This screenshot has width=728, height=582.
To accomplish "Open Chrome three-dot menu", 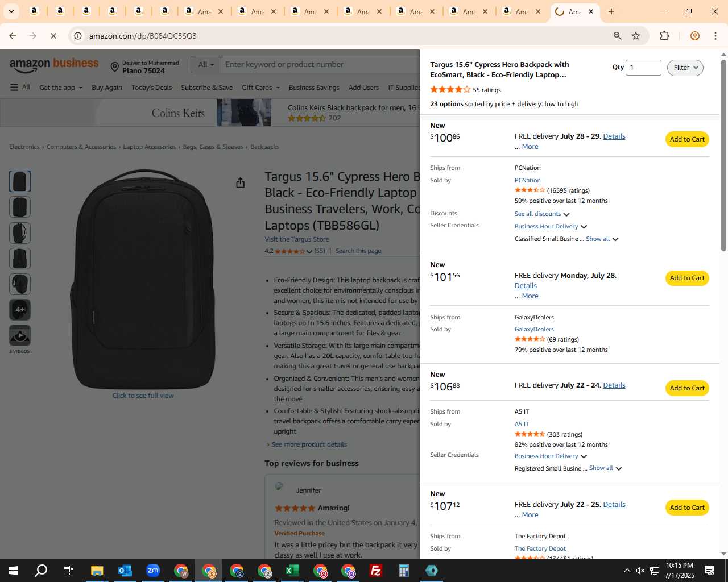I will [x=715, y=36].
